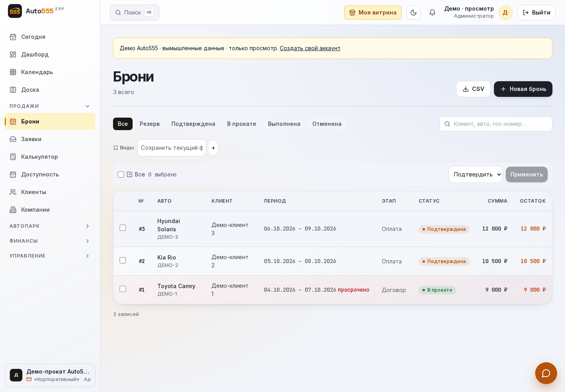The width and height of the screenshot is (565, 392).
Task: Check the booking #3 Hyundai Solaris checkbox
Action: 123,228
